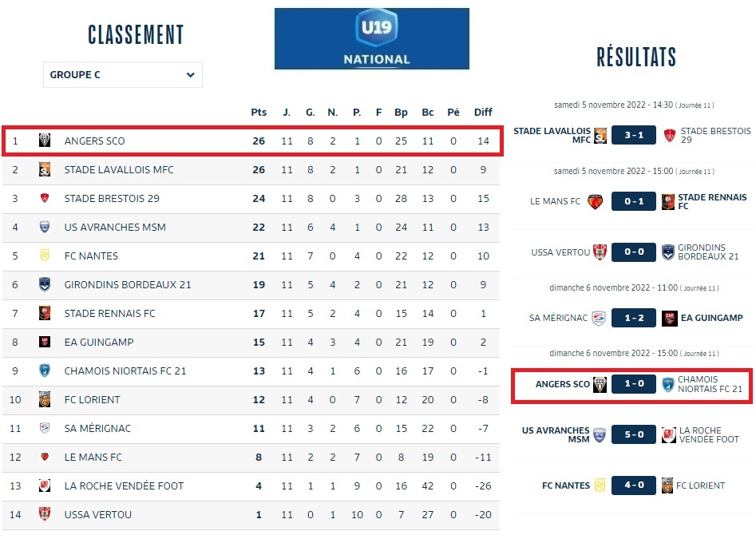
Task: Sort standings by Pts column header
Action: coord(259,113)
